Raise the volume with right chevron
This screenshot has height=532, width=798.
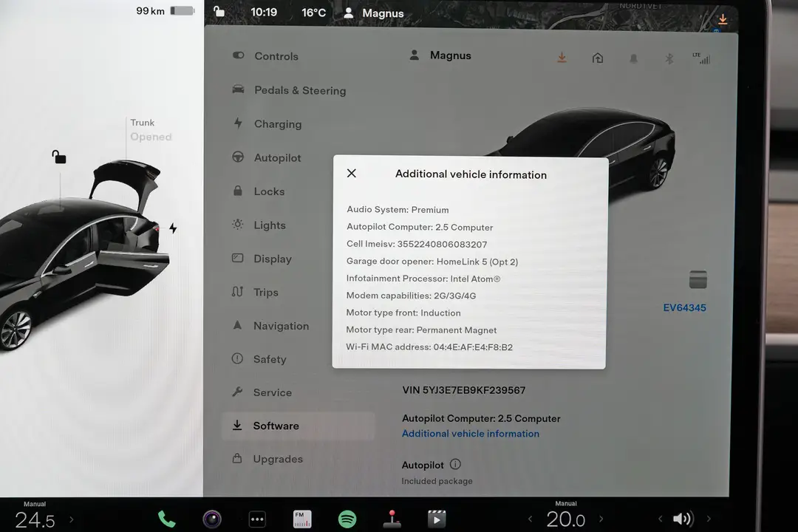(709, 519)
